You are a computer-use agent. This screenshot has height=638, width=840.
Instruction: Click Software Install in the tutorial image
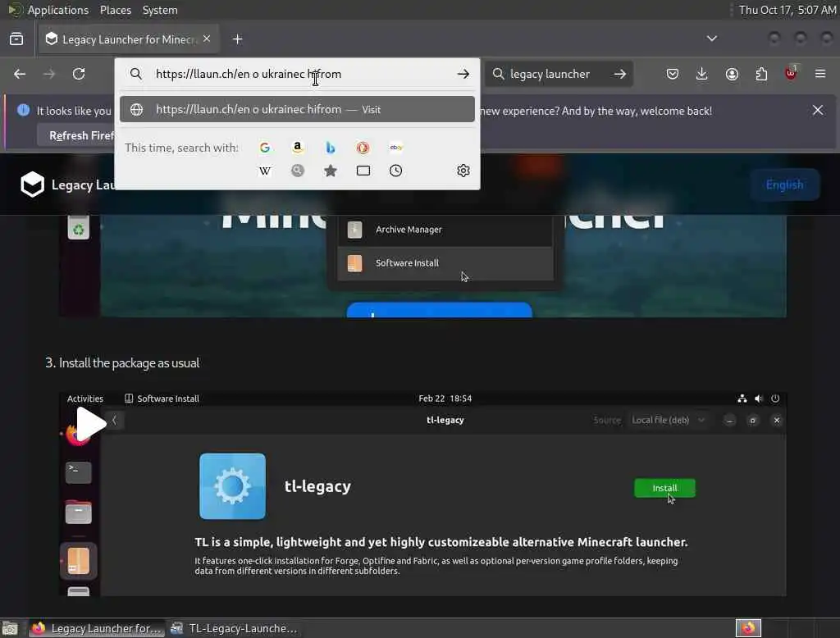pos(445,263)
